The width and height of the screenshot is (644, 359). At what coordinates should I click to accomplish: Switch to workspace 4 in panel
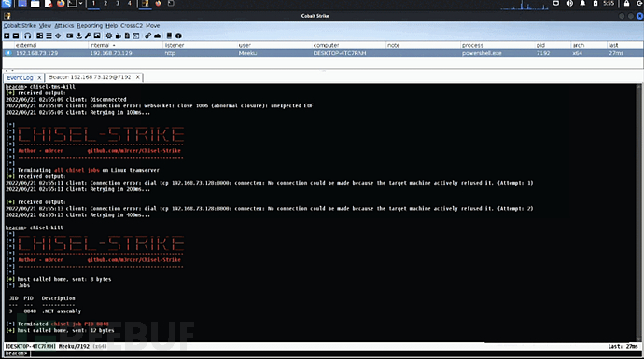(x=130, y=4)
